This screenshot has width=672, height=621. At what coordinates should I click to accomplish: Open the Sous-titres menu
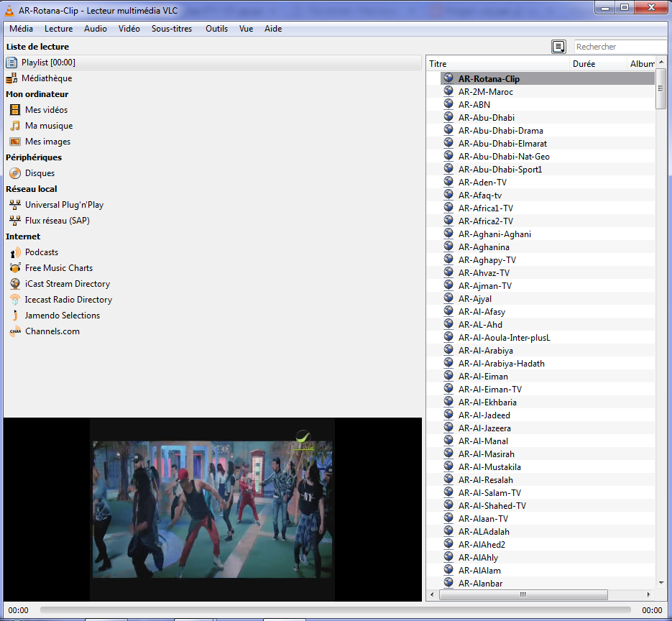(172, 29)
